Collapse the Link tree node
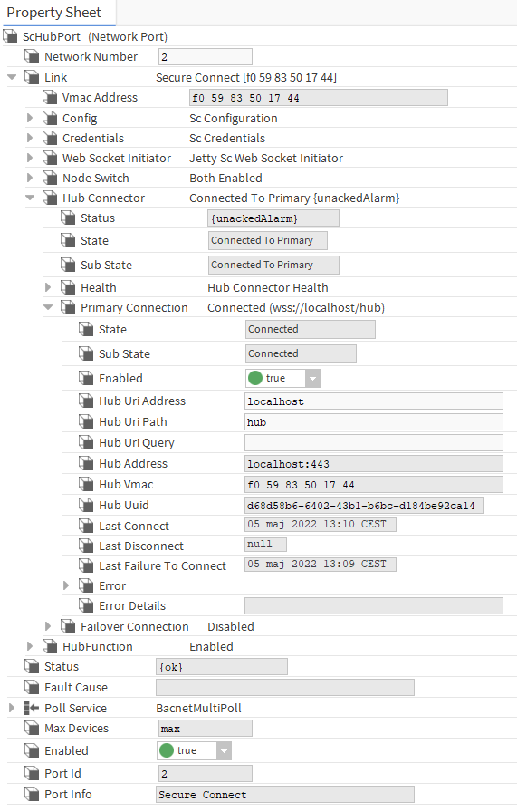The width and height of the screenshot is (517, 812). tap(12, 77)
